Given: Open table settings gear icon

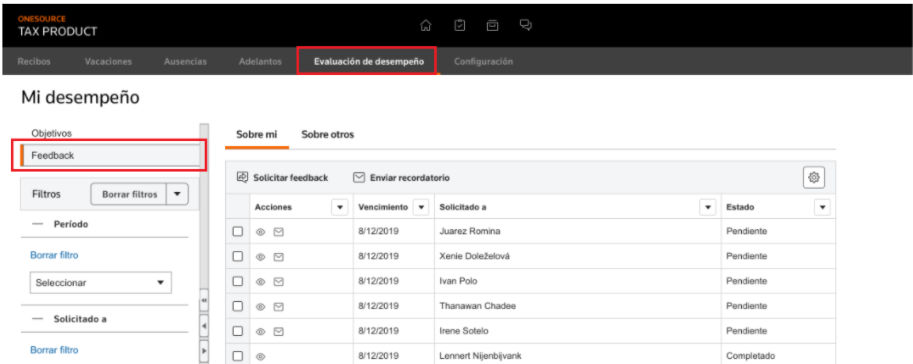Looking at the screenshot, I should (814, 177).
